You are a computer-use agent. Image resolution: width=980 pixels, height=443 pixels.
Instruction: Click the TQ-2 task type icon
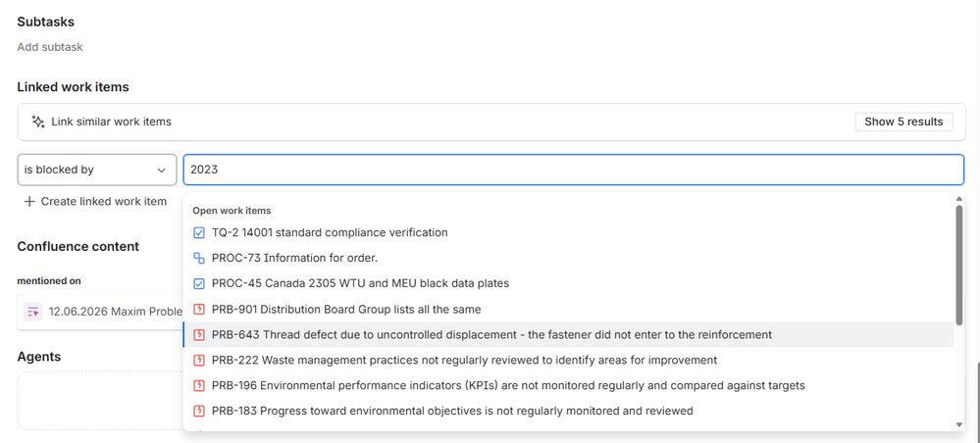(x=199, y=232)
